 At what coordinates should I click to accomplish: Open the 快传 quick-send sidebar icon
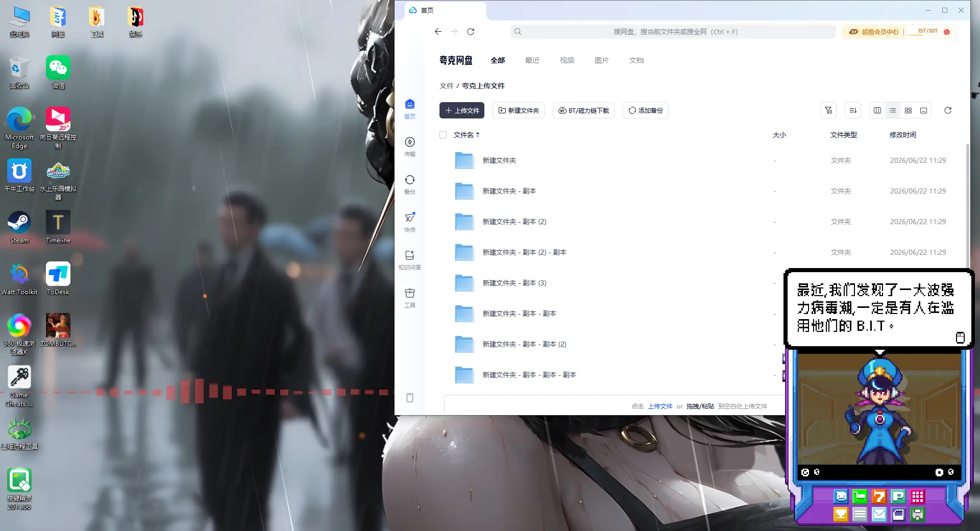click(x=409, y=222)
